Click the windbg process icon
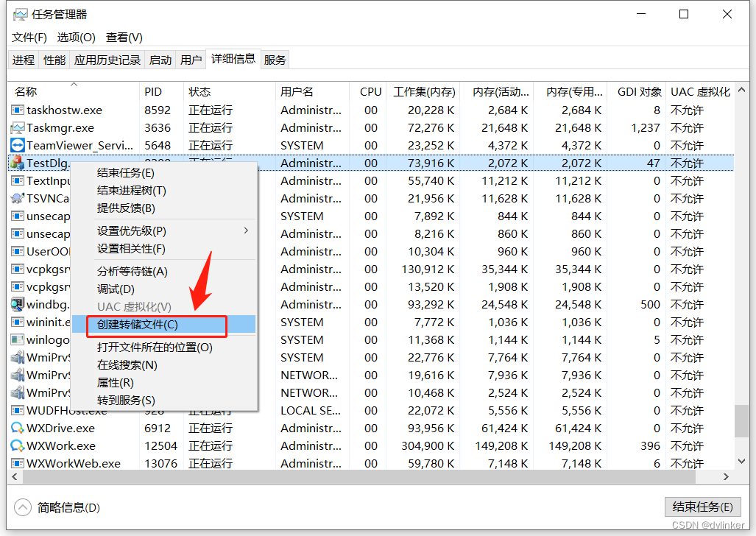The height and width of the screenshot is (536, 756). 18,304
